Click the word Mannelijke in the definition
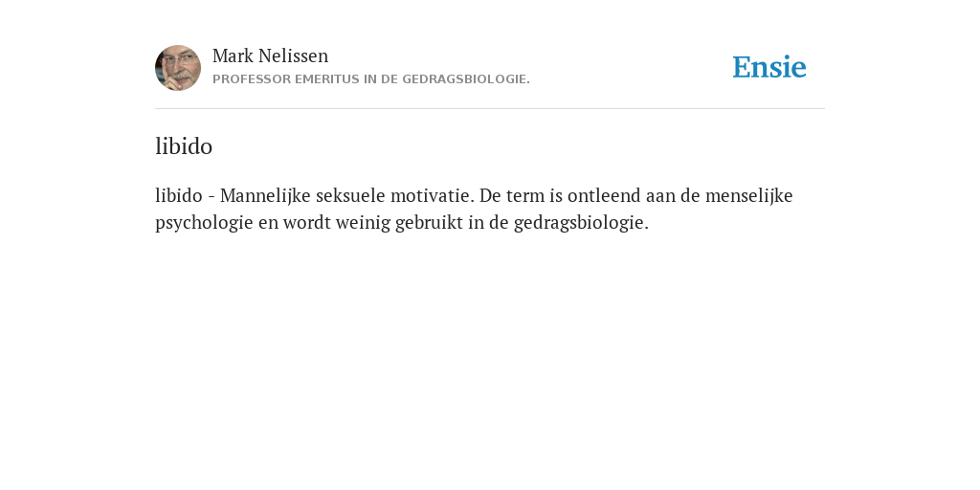The image size is (980, 490). [x=265, y=196]
